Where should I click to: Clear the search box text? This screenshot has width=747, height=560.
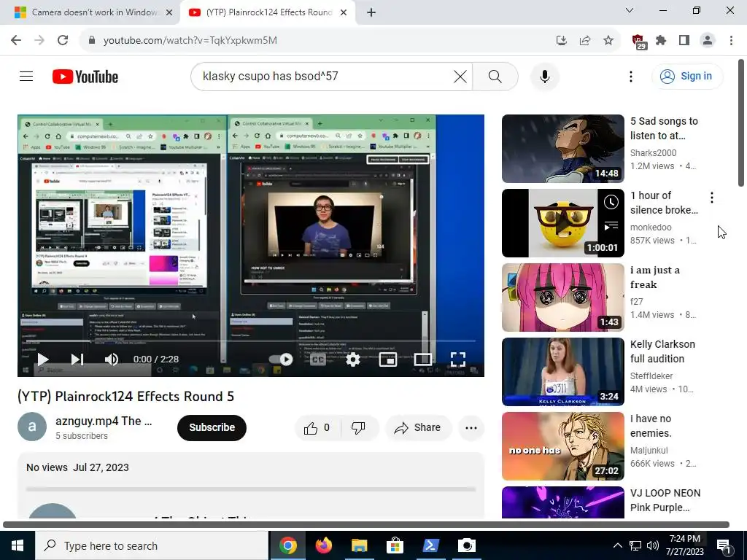(x=460, y=76)
